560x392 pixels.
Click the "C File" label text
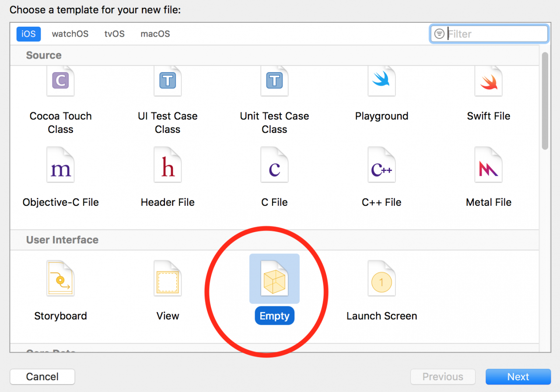click(274, 202)
